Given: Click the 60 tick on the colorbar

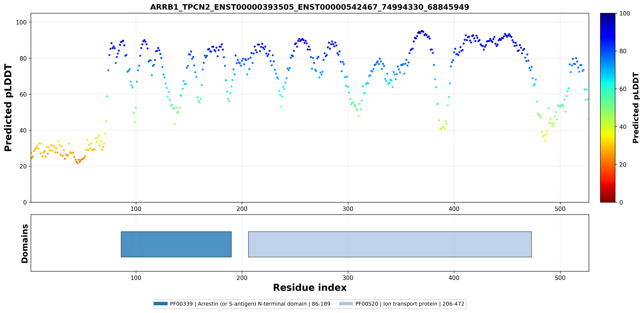Looking at the screenshot, I should [623, 89].
